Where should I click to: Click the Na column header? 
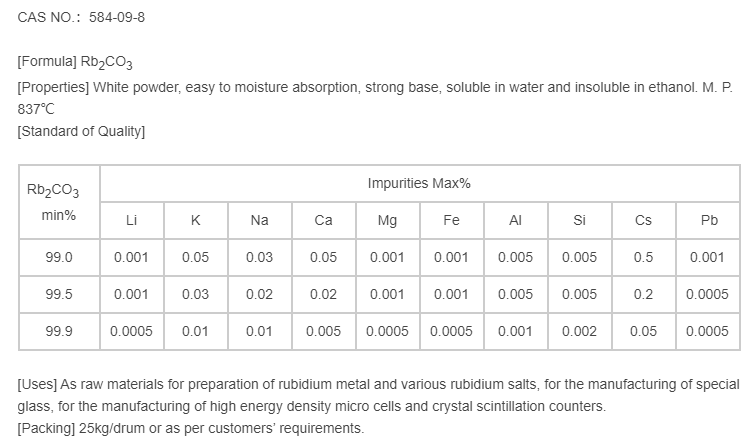[259, 221]
